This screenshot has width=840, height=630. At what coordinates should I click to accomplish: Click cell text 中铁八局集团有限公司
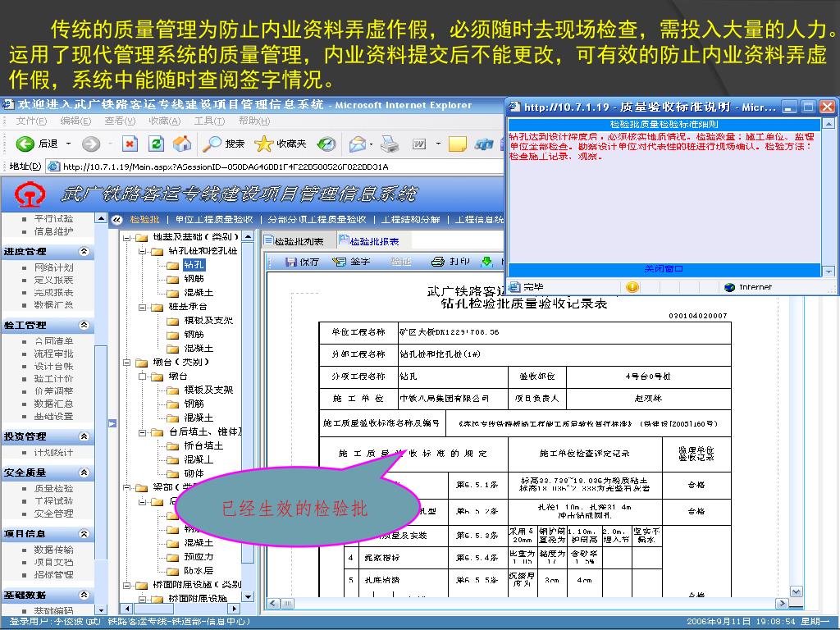(x=444, y=399)
